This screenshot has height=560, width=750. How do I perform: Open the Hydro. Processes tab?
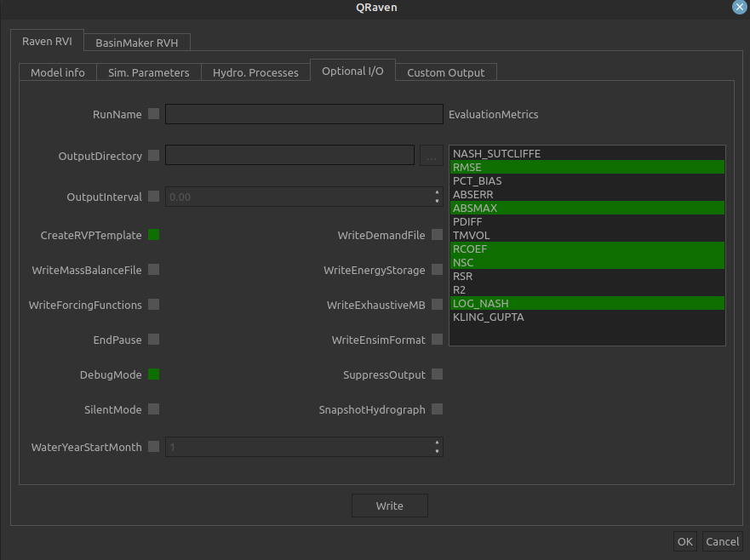point(255,72)
